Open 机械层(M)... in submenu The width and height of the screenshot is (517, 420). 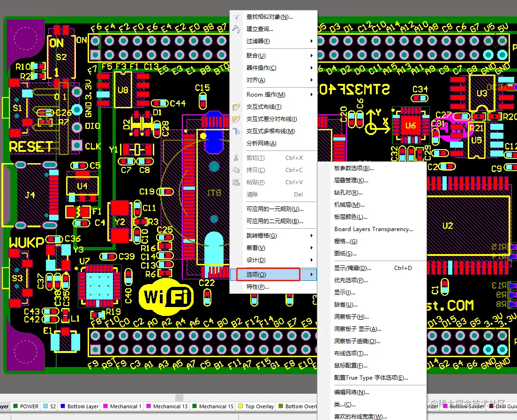[x=372, y=205]
